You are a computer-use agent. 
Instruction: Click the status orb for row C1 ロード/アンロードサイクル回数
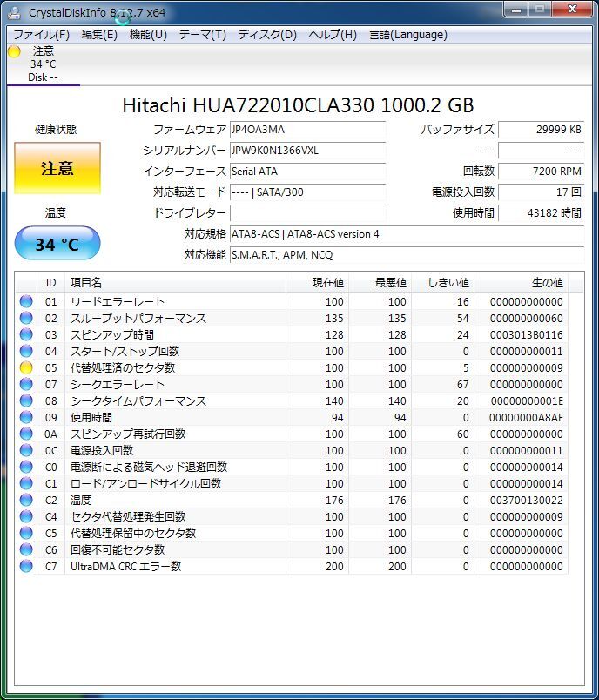26,483
